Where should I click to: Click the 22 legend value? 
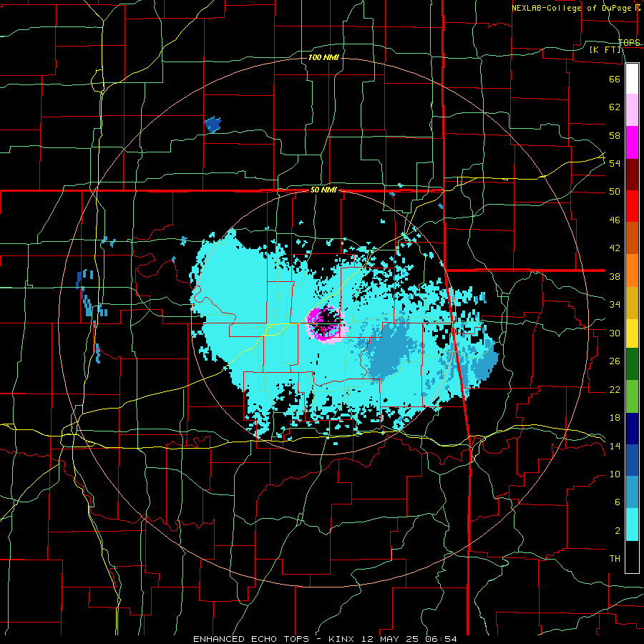(x=615, y=389)
